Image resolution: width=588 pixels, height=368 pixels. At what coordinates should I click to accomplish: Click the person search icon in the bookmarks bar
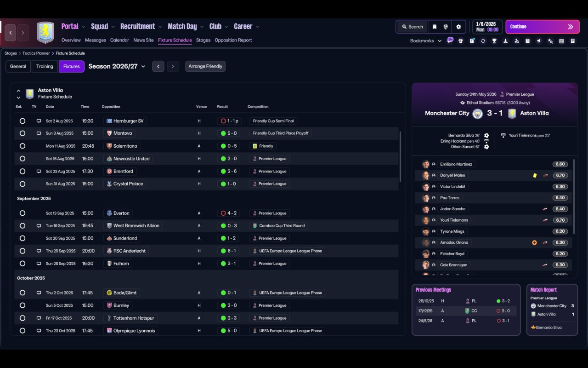pos(516,41)
